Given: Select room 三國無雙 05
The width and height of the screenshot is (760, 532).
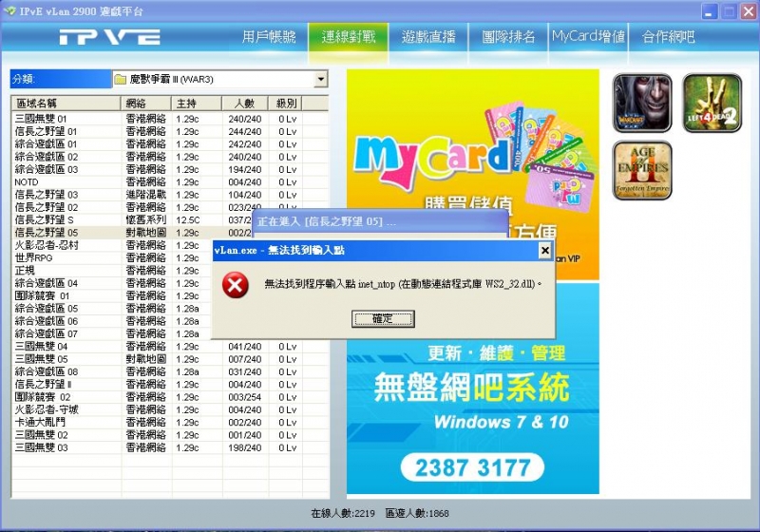Looking at the screenshot, I should pos(170,359).
